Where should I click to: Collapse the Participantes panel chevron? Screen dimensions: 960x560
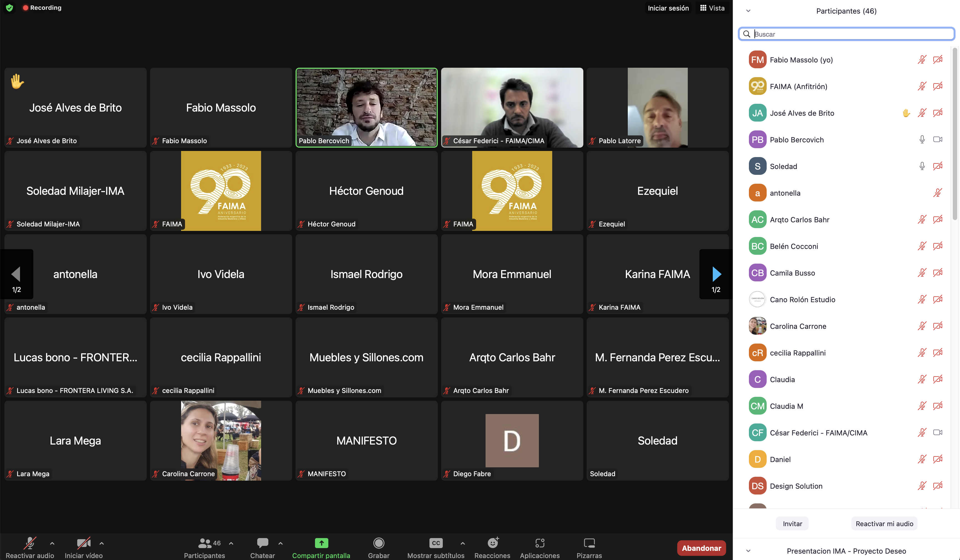[748, 11]
